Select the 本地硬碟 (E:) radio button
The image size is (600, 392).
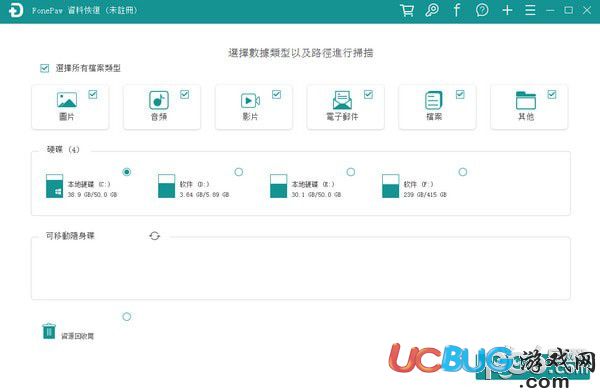[351, 172]
